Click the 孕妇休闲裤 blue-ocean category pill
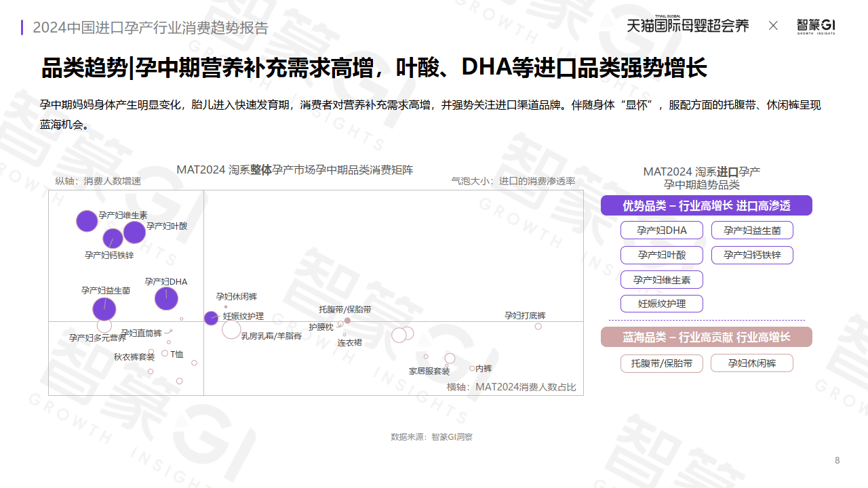868x488 pixels. (752, 363)
